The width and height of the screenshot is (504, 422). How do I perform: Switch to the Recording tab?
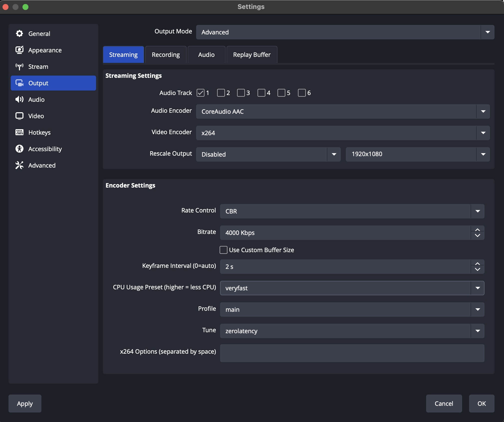pyautogui.click(x=166, y=55)
